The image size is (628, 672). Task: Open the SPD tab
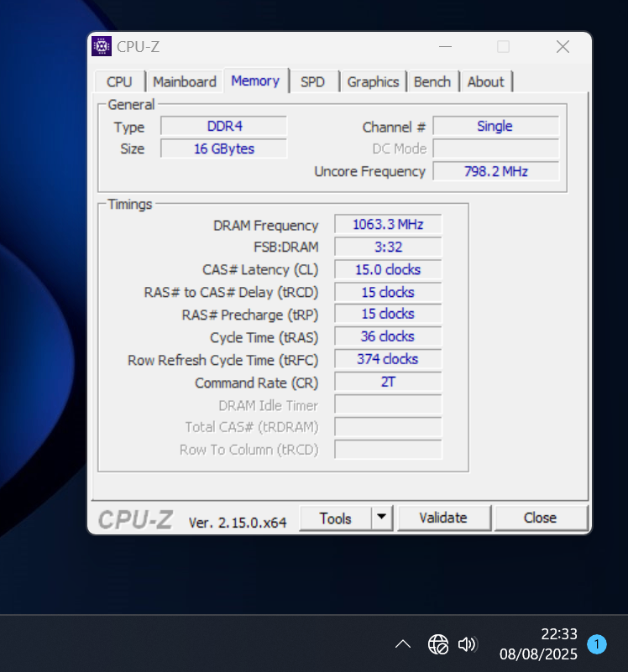click(x=312, y=81)
